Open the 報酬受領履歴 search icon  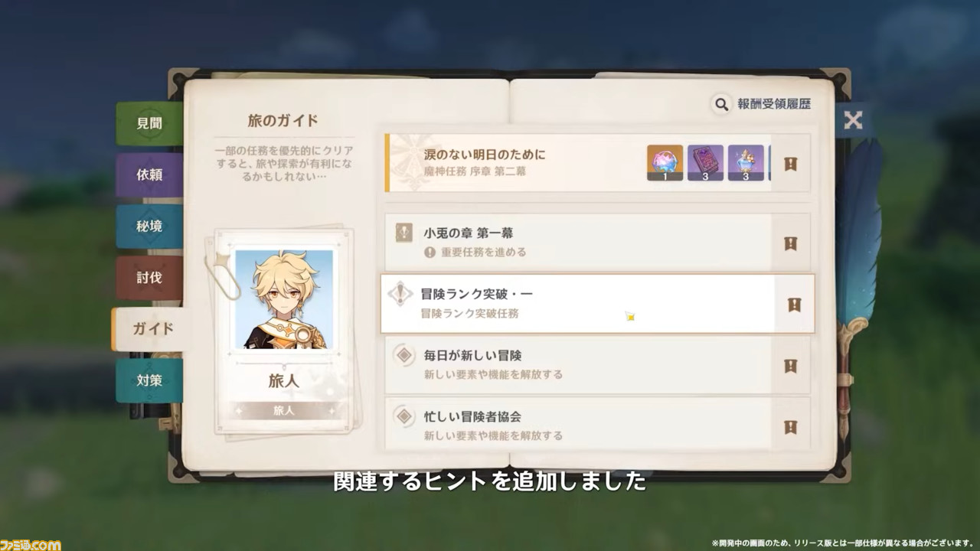click(x=721, y=104)
